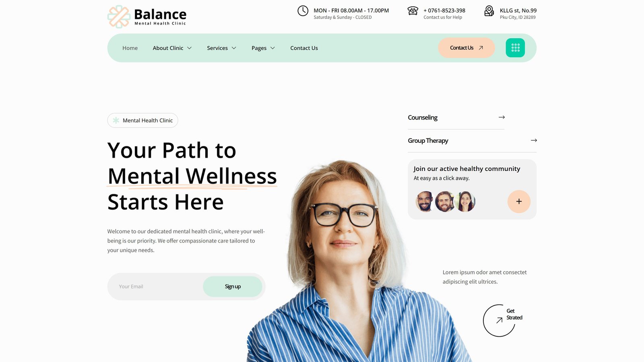Click the clock opening hours icon
644x362 pixels.
(x=303, y=11)
